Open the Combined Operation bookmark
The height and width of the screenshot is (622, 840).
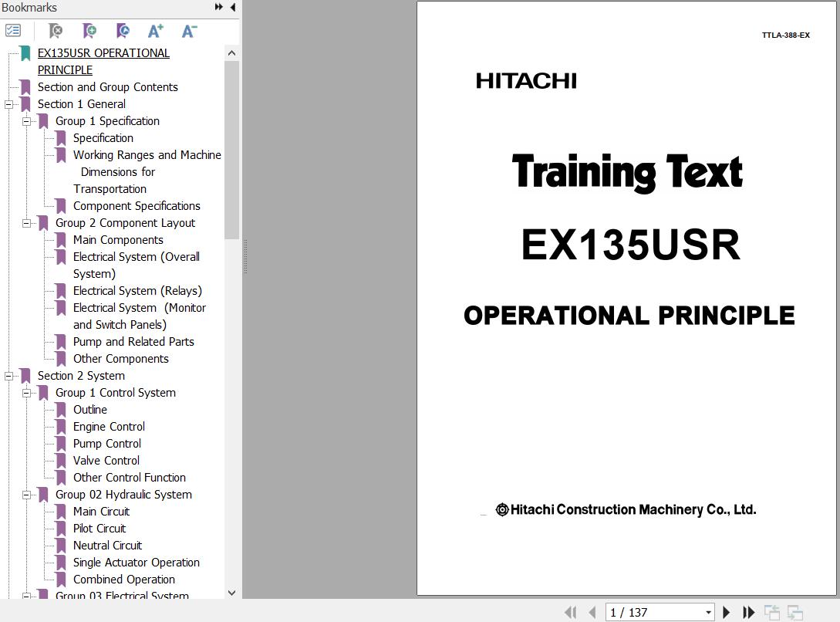click(x=124, y=580)
